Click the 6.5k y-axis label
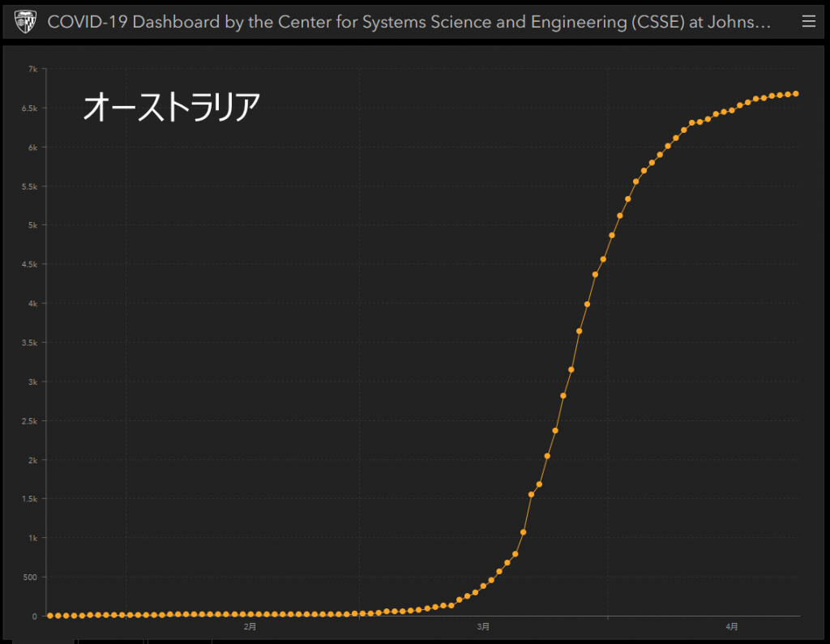The image size is (830, 644). coord(30,109)
